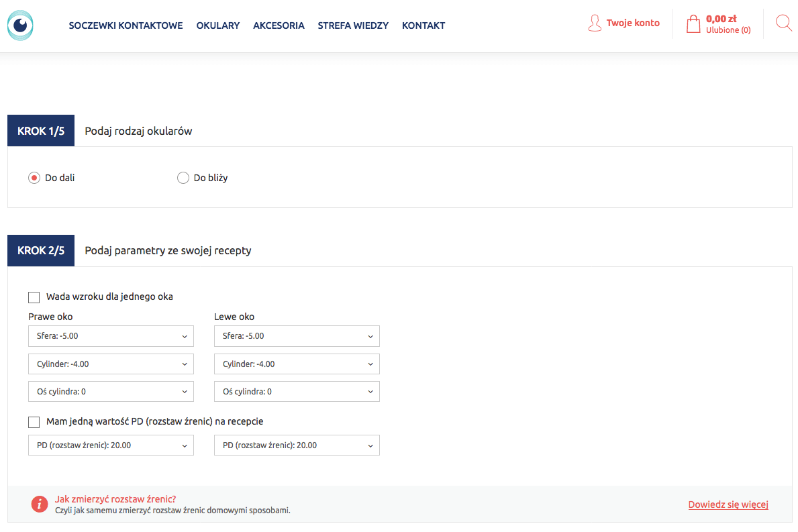Open Soczewki kontaktowe menu item
798x532 pixels.
click(x=126, y=25)
